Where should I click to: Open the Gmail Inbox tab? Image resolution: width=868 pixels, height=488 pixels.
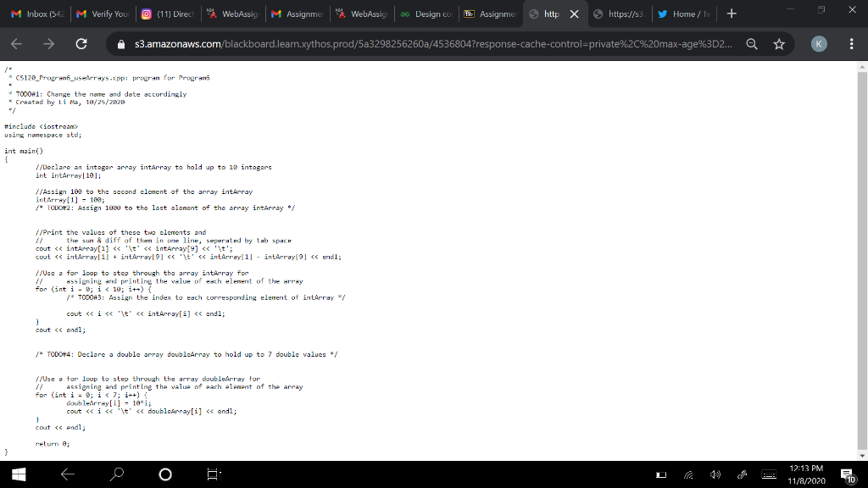[x=38, y=15]
